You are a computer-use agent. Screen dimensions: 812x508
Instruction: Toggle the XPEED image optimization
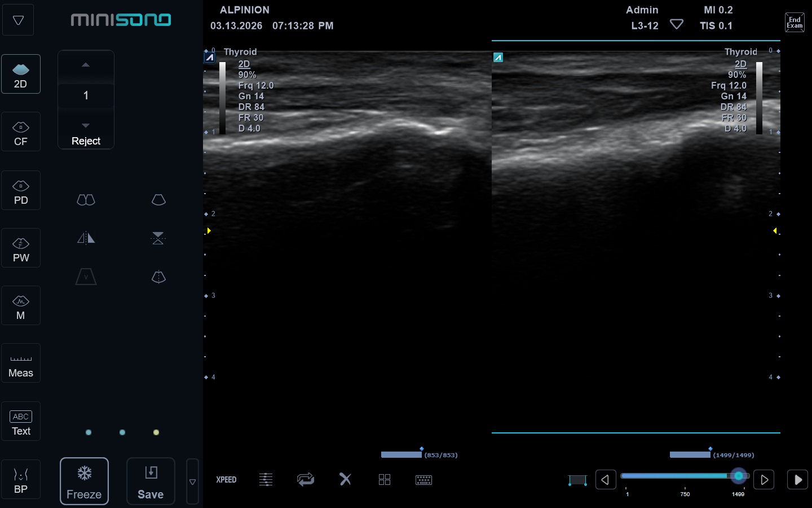pos(226,480)
